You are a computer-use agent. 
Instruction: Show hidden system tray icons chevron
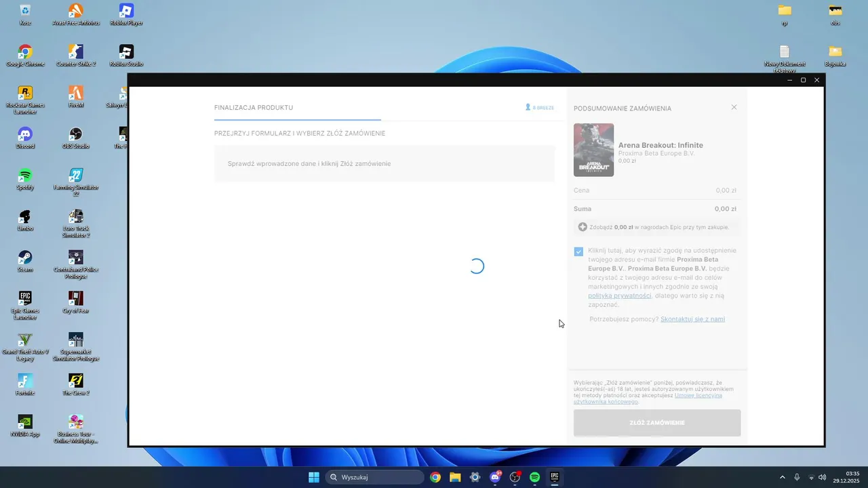click(782, 477)
